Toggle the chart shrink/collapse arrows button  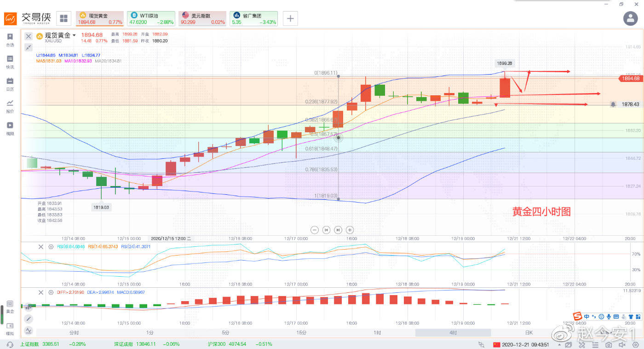point(29,47)
